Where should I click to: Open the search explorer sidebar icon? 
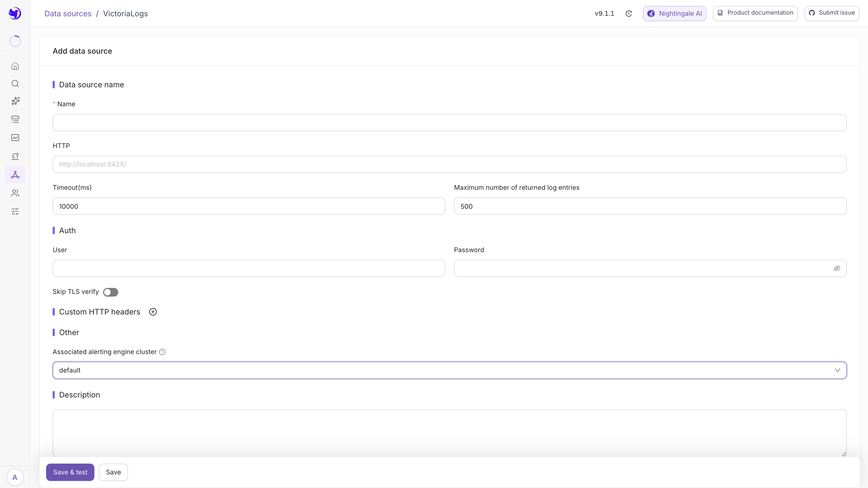tap(15, 84)
